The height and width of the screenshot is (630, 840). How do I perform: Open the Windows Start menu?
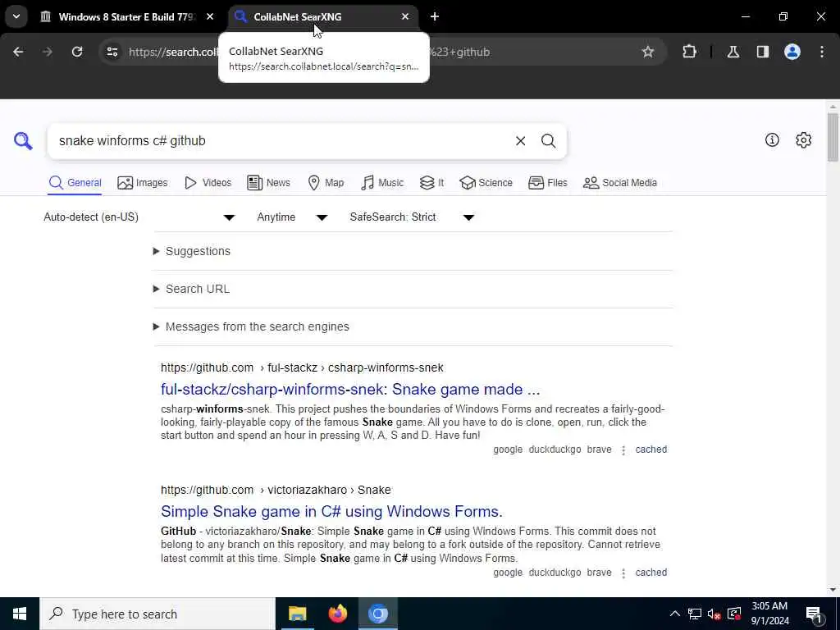point(20,614)
